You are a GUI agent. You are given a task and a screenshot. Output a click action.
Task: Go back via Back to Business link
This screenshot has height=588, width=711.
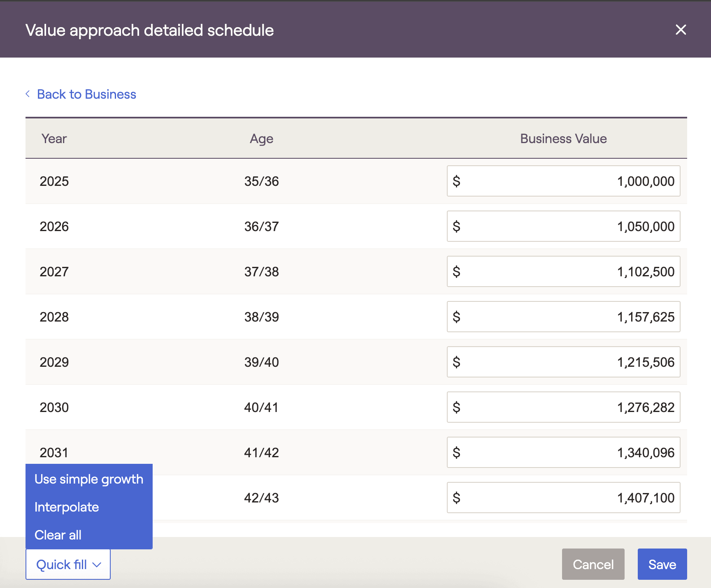86,94
